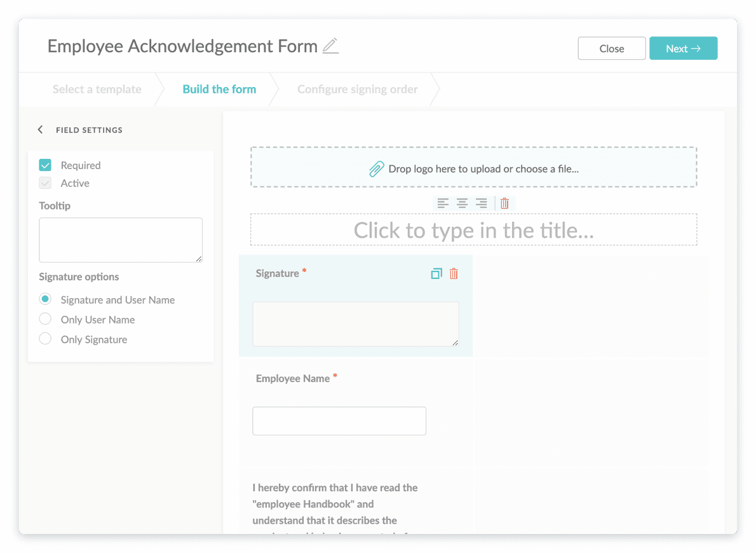Proceed with the Next button
This screenshot has width=756, height=553.
[x=683, y=48]
